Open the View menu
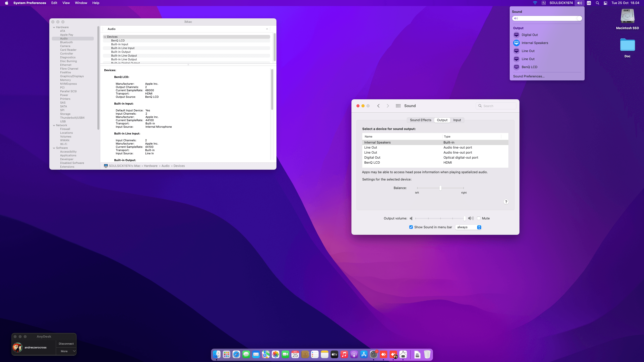 tap(66, 3)
